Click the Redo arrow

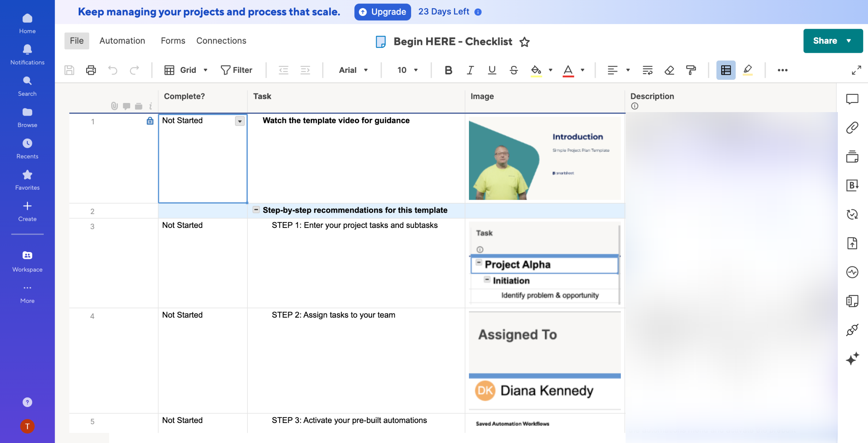coord(135,70)
